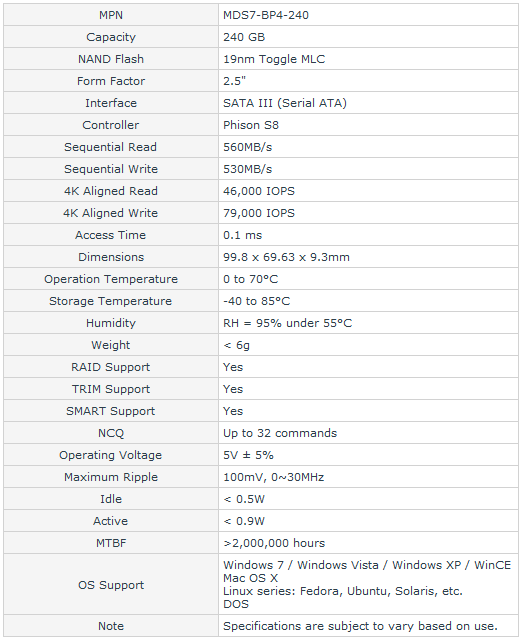The height and width of the screenshot is (640, 522).
Task: Click the >2,000,000 hours MTBF value
Action: (274, 543)
